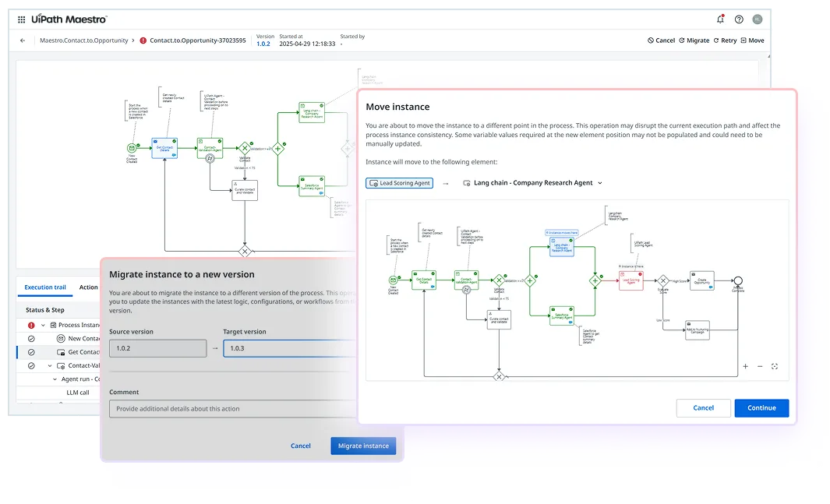Select the Get Contact Details node in main diagram
Image resolution: width=830 pixels, height=504 pixels.
(164, 148)
